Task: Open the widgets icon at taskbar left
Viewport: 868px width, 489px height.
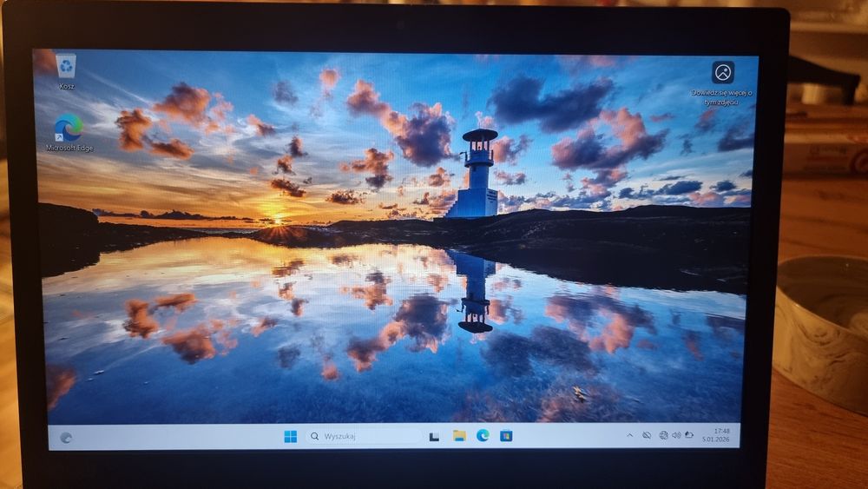Action: pyautogui.click(x=66, y=438)
